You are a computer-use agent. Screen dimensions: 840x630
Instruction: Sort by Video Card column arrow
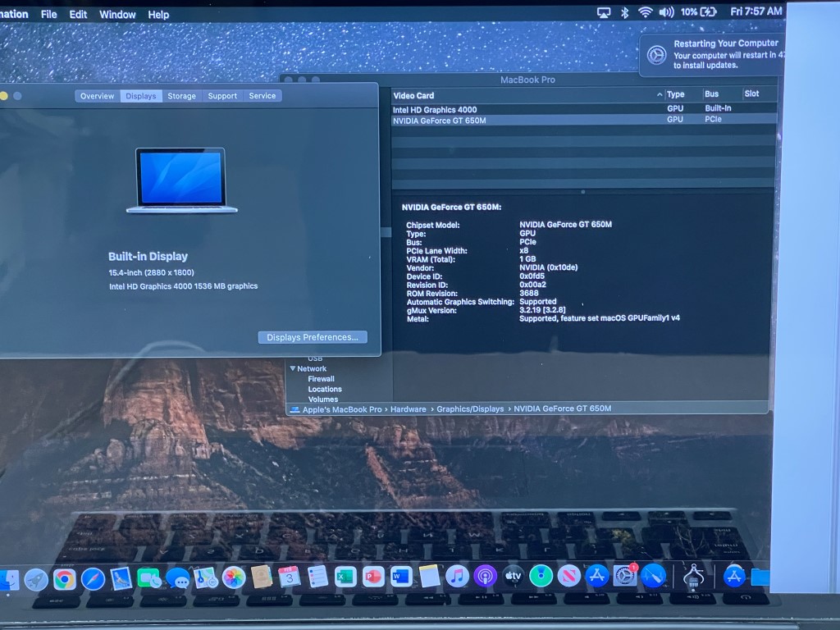[660, 95]
